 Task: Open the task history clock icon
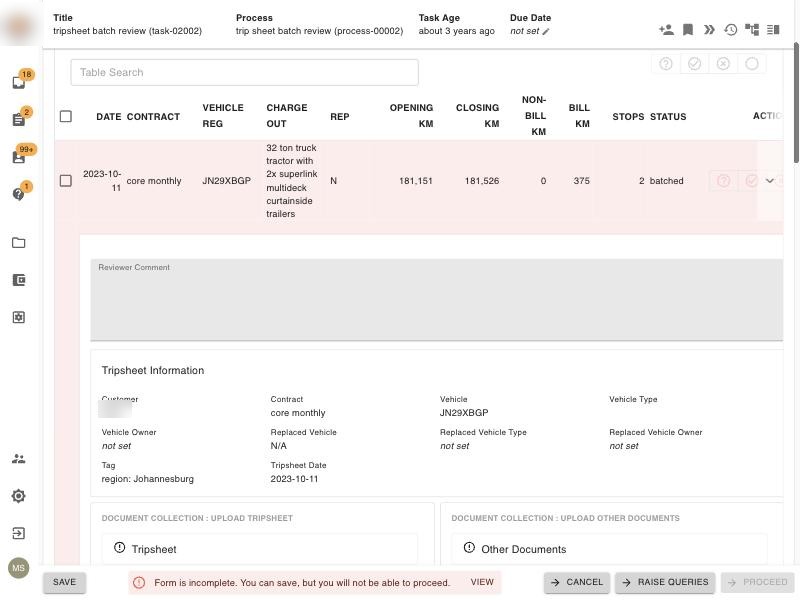tap(731, 30)
